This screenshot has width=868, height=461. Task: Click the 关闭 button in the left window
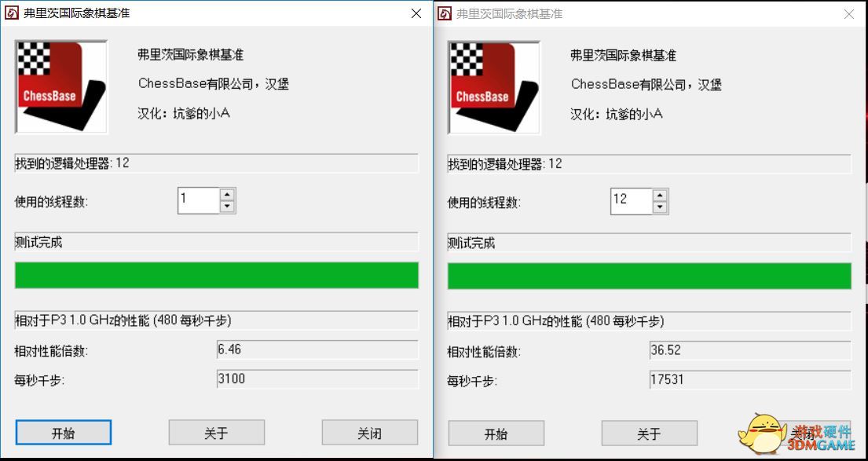[x=370, y=432]
